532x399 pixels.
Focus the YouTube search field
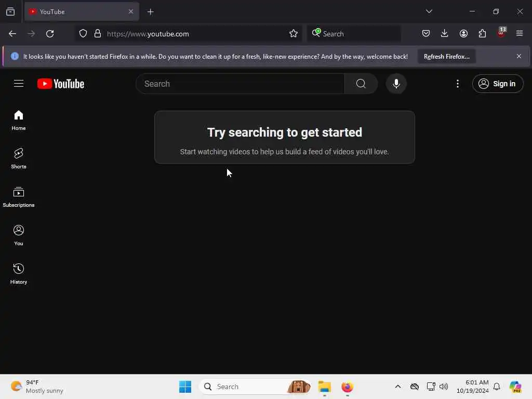pos(240,84)
